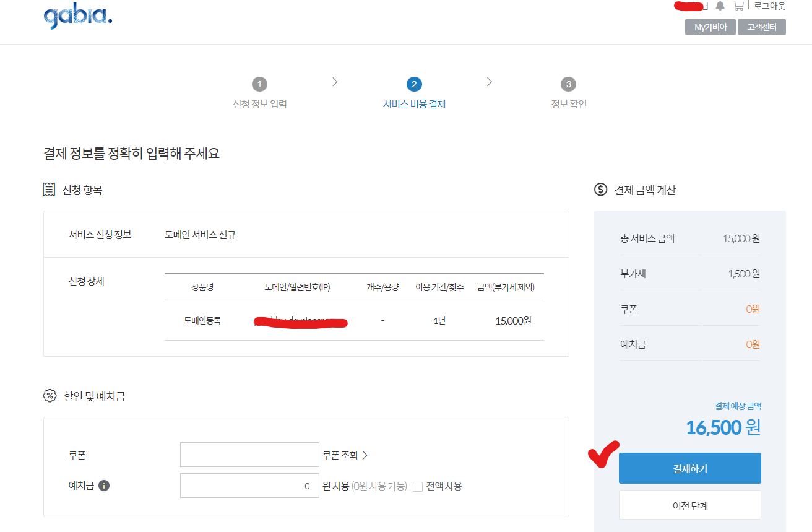
Task: Check the 전액 사용 checkbox
Action: point(418,486)
